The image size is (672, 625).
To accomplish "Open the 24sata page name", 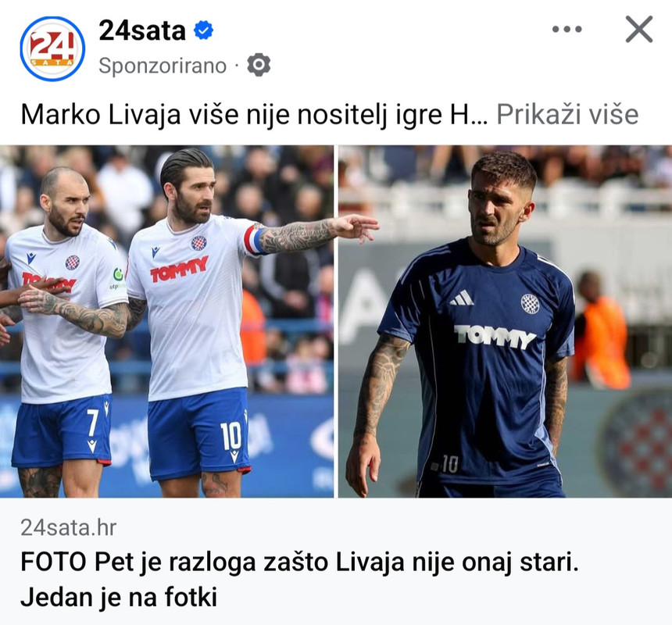I will click(142, 30).
